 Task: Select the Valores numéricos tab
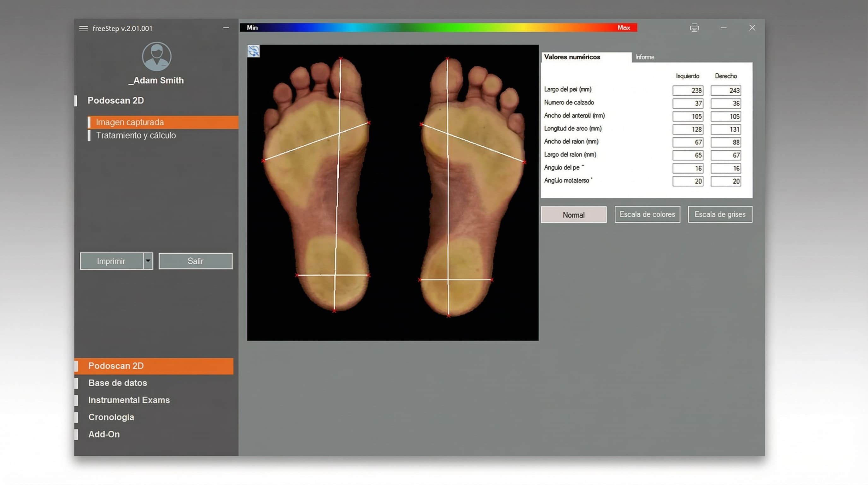[x=572, y=57]
